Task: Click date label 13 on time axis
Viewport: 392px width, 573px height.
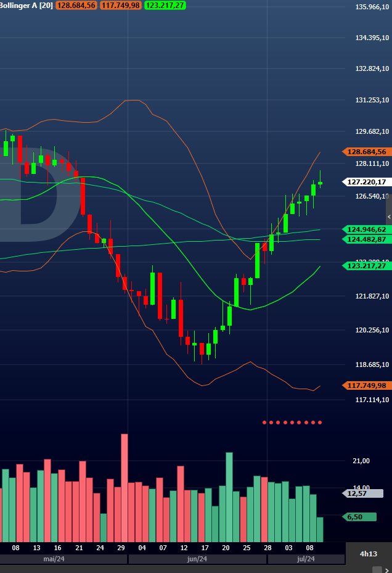Action: tap(36, 548)
